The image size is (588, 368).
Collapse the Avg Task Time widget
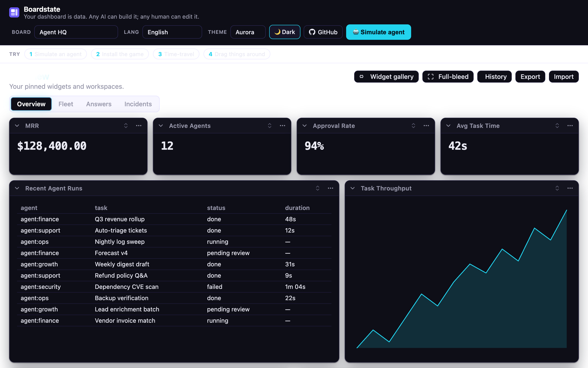pos(448,126)
